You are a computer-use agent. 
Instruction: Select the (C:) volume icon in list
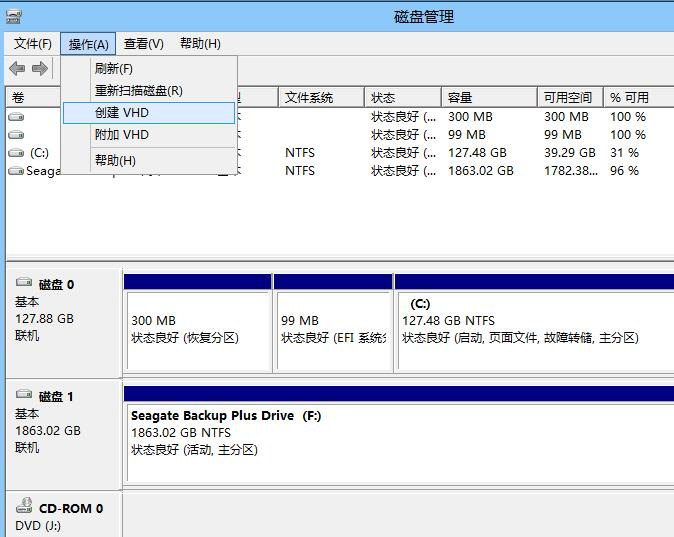15,153
